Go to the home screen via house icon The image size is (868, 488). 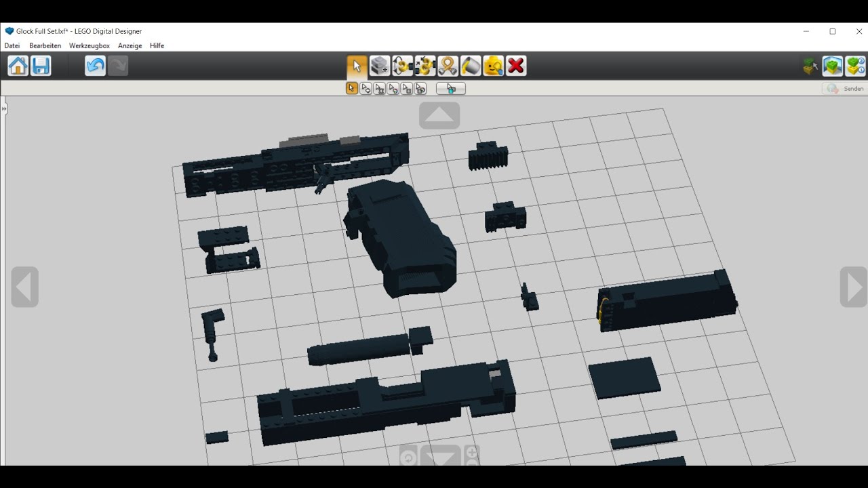pos(18,66)
